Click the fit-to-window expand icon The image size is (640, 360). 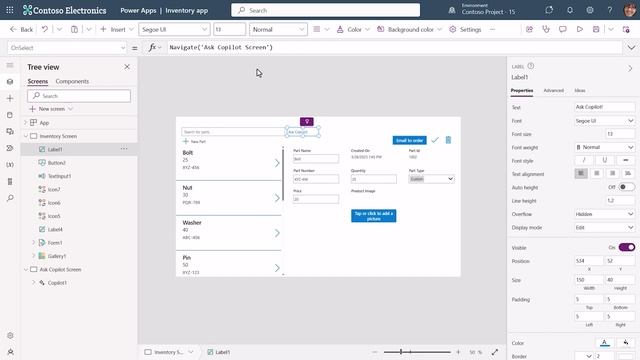[495, 352]
